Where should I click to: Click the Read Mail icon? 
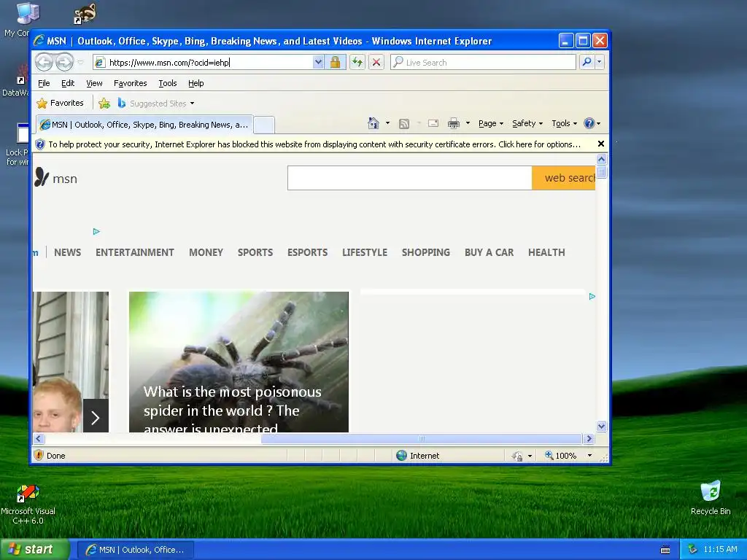(x=433, y=123)
